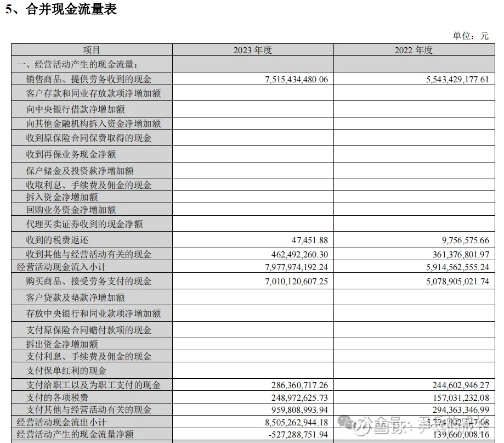The height and width of the screenshot is (443, 504).
Task: Click row 一、经营活动产生的现金流量
Action: point(253,64)
